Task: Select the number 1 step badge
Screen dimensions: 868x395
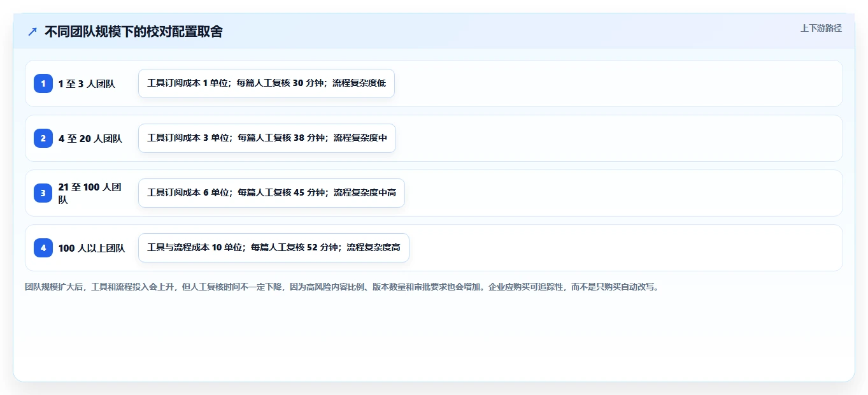Action: click(43, 83)
